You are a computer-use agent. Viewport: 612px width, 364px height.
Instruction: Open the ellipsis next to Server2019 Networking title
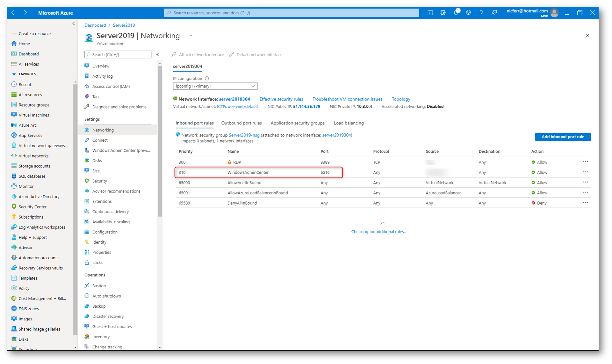click(190, 36)
